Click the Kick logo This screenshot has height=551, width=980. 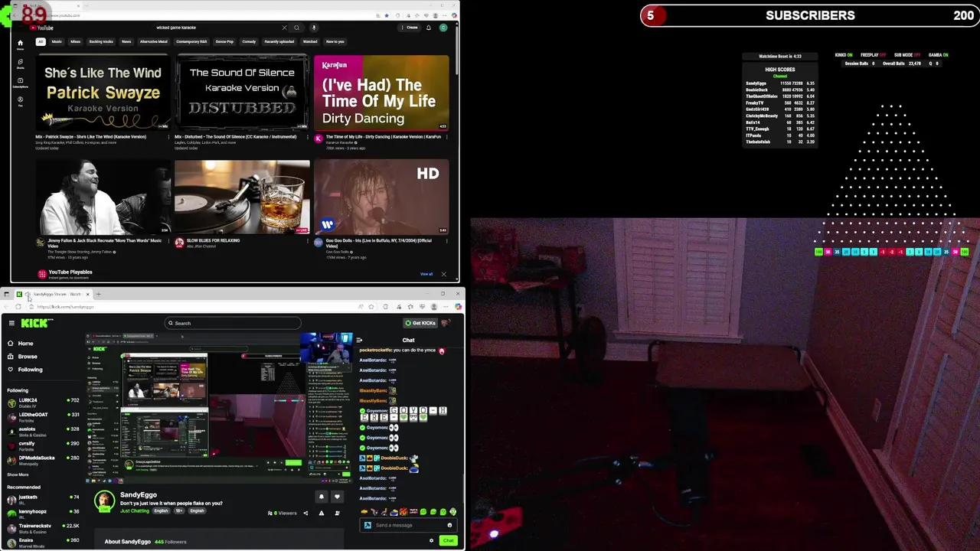(x=36, y=323)
